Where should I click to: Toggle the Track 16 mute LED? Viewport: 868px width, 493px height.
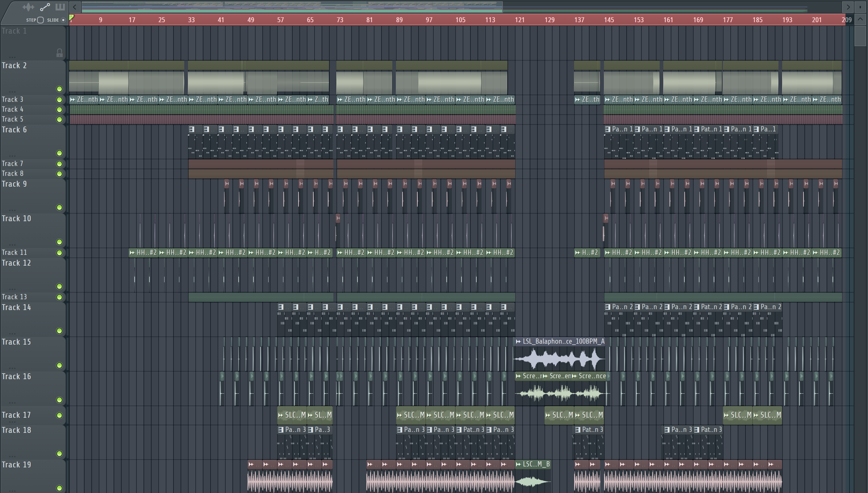click(x=59, y=400)
